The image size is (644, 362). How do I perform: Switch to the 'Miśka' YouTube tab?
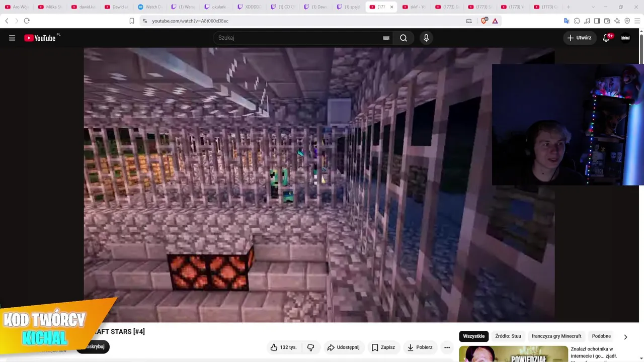pos(50,7)
